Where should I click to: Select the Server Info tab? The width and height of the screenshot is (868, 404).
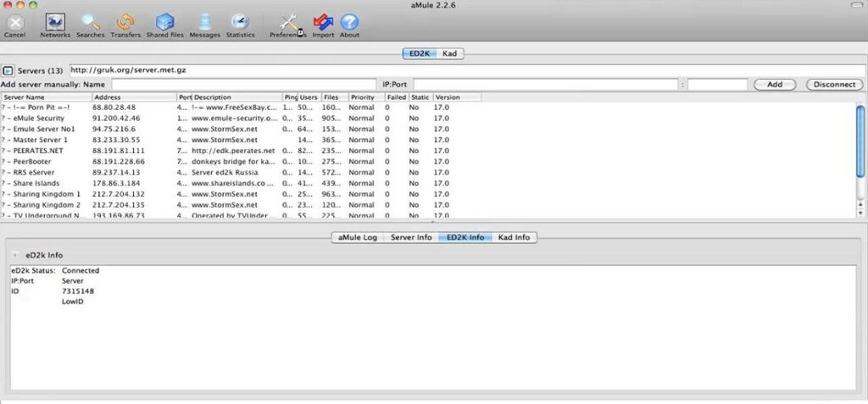point(411,237)
